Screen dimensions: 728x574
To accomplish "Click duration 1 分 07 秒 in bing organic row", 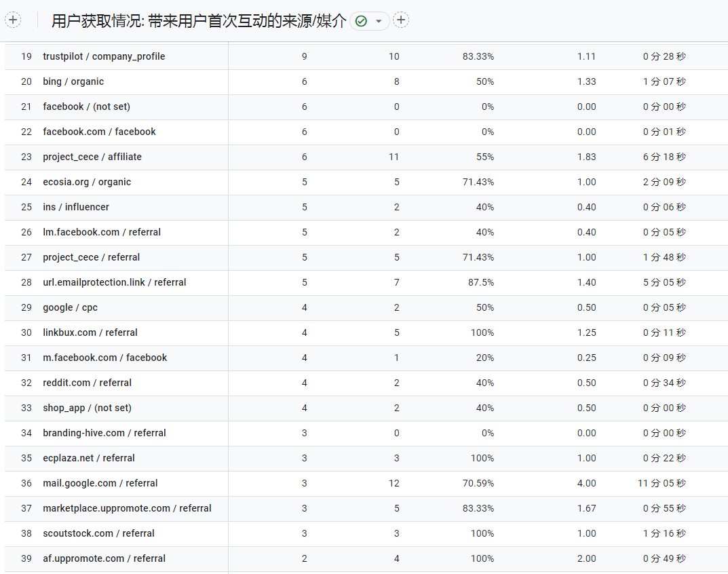I will [664, 81].
